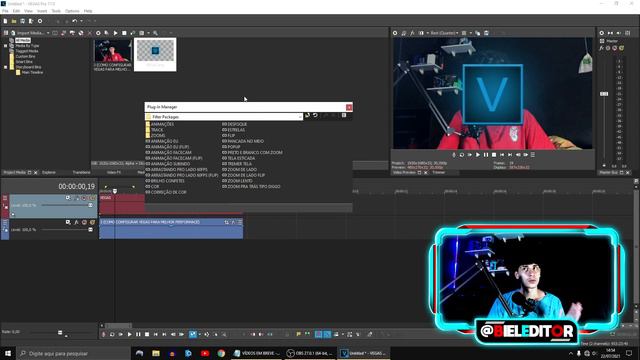Click the Undo arrow in the main toolbar
This screenshot has height=360, width=640.
74,21
